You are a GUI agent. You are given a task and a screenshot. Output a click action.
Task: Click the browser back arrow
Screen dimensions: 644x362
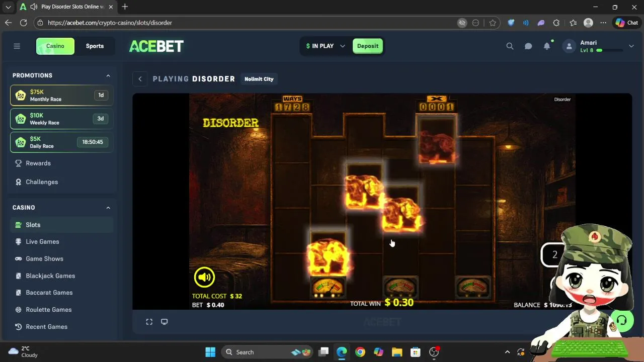pyautogui.click(x=8, y=23)
